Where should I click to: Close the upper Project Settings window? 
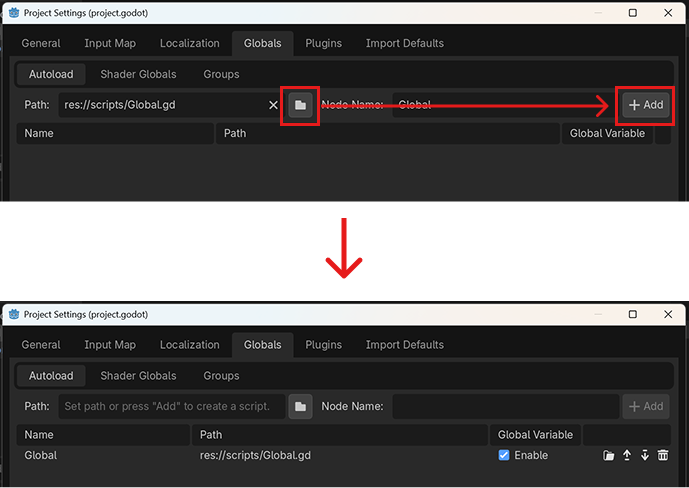click(668, 13)
